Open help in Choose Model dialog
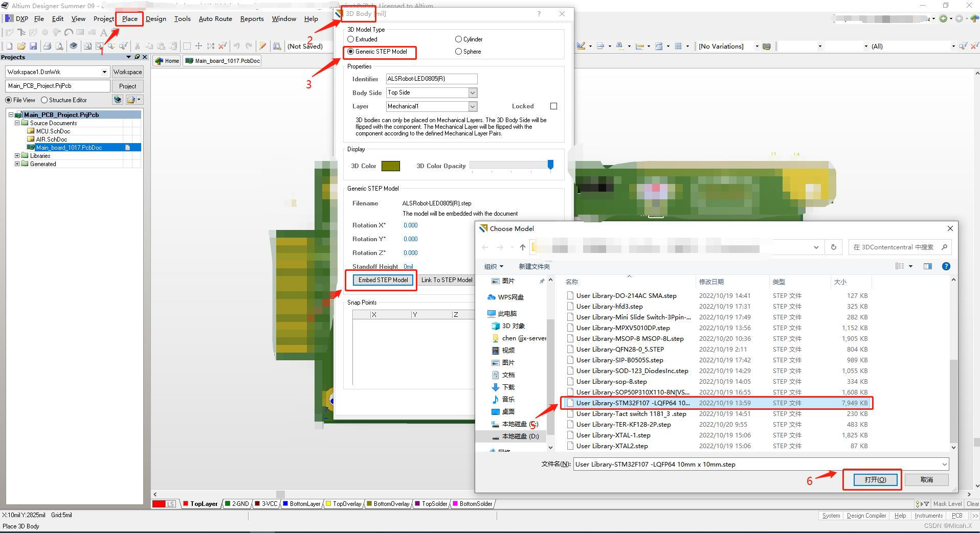Image resolution: width=980 pixels, height=533 pixels. (x=946, y=266)
